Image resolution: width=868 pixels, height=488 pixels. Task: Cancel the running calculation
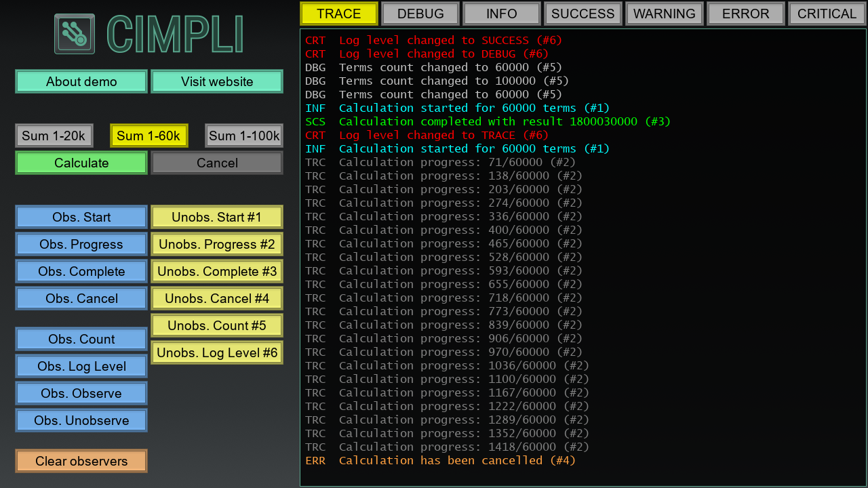(x=217, y=163)
